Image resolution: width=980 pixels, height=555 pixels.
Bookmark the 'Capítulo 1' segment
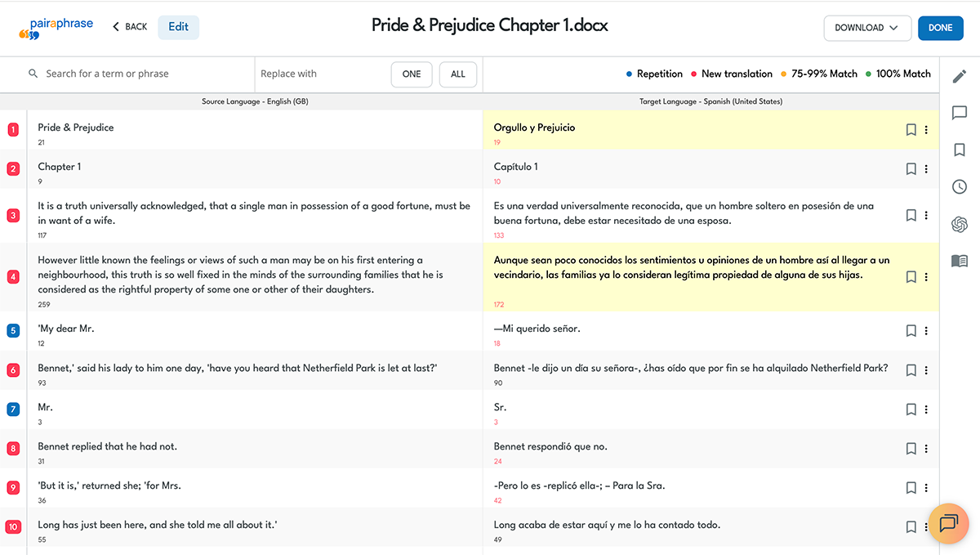[911, 168]
